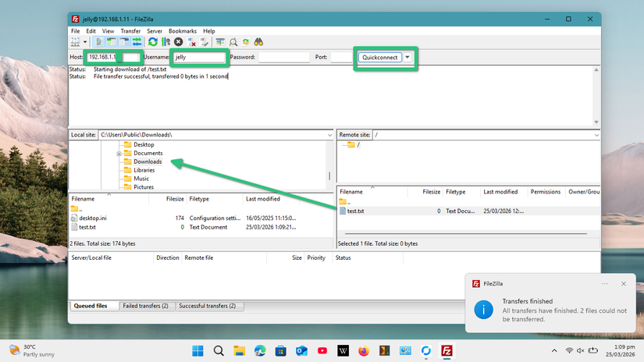Open the Quickconnect history dropdown arrow
The image size is (644, 362).
coord(407,57)
